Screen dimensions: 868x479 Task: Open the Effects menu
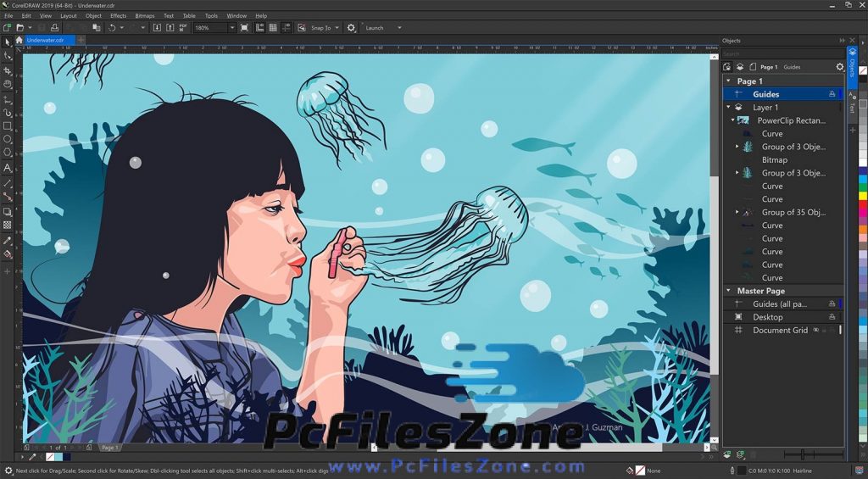[118, 15]
